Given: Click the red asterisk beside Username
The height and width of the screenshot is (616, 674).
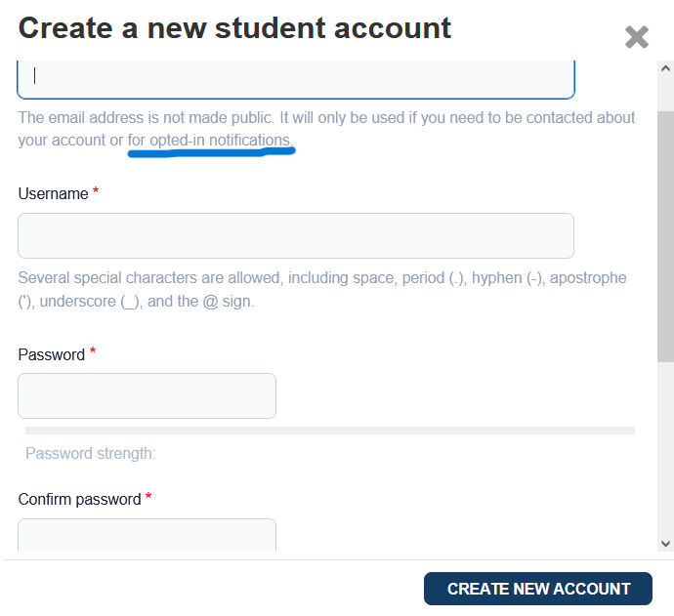Looking at the screenshot, I should 96,193.
